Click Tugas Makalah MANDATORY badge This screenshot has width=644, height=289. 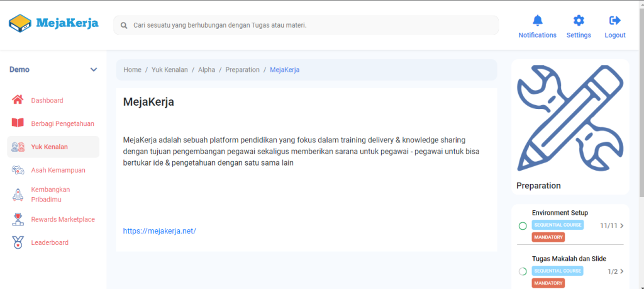pos(548,283)
